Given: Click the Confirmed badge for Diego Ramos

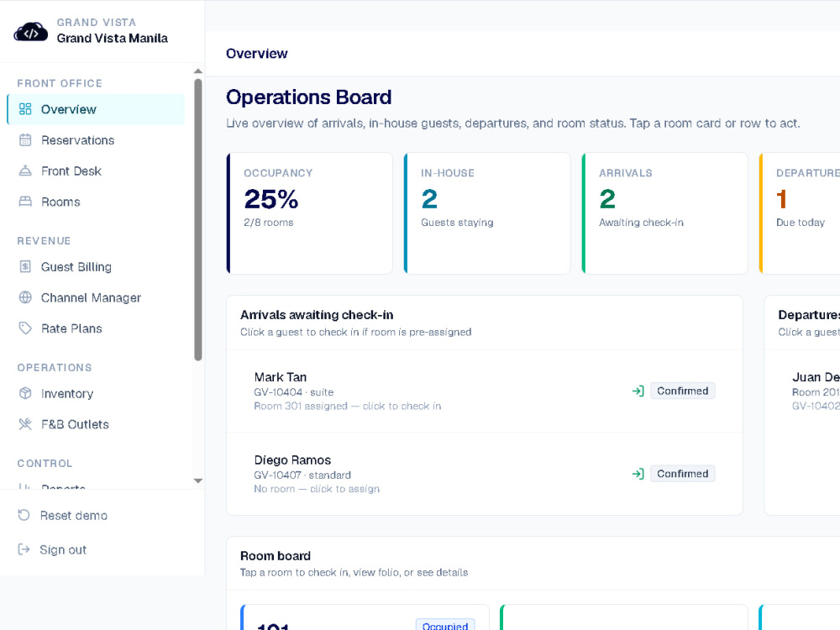Looking at the screenshot, I should 682,474.
